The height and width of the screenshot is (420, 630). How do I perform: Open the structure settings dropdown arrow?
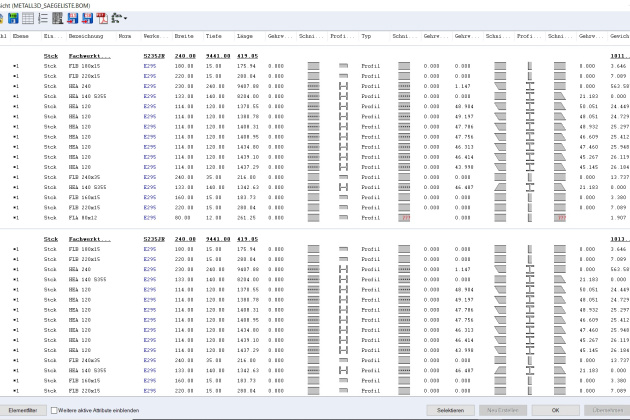click(x=125, y=18)
